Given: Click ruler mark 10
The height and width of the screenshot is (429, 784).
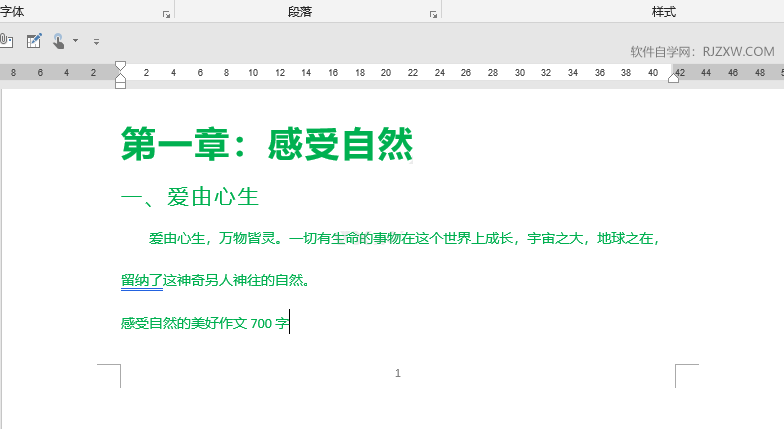Looking at the screenshot, I should tap(253, 72).
